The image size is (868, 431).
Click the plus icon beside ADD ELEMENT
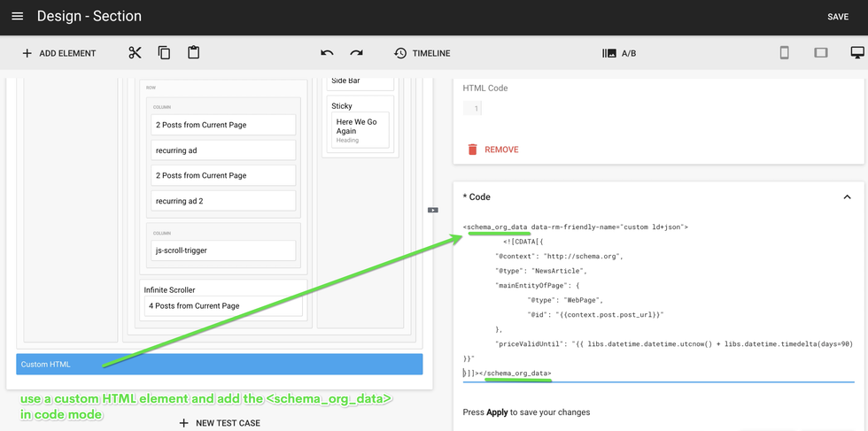tap(27, 53)
